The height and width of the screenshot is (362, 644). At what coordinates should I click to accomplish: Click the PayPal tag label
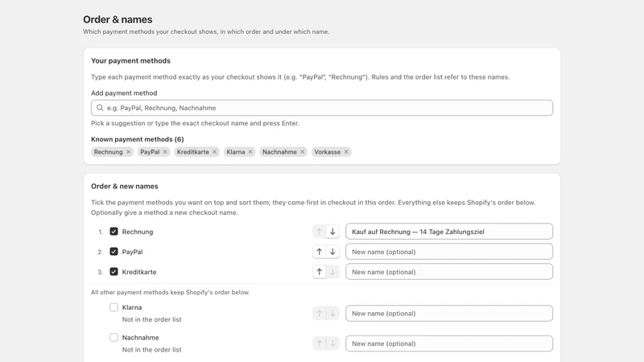tap(150, 152)
